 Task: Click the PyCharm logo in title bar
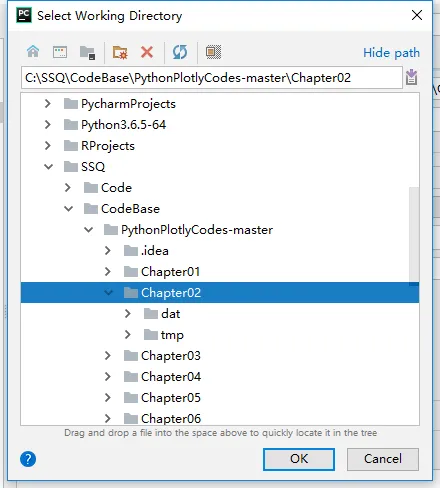pos(24,15)
